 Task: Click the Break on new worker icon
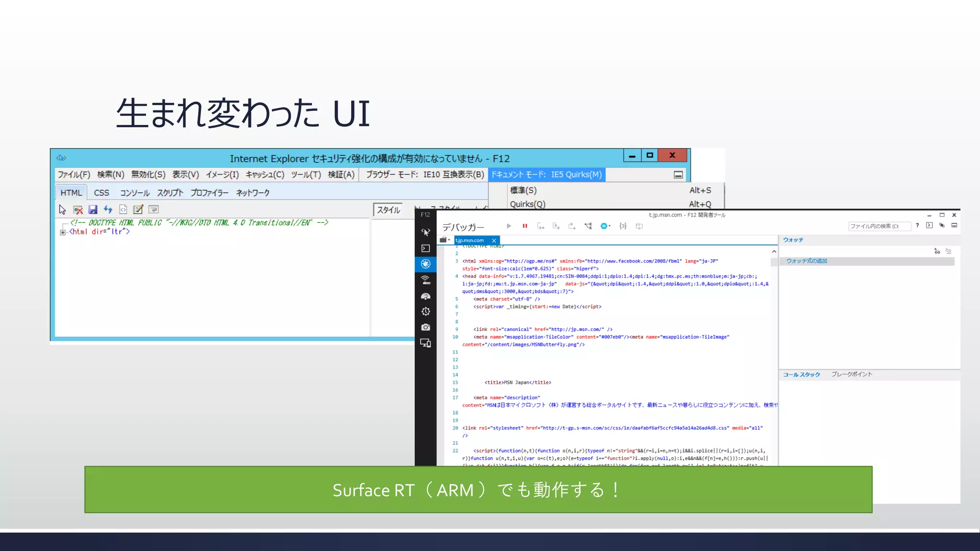click(x=588, y=226)
